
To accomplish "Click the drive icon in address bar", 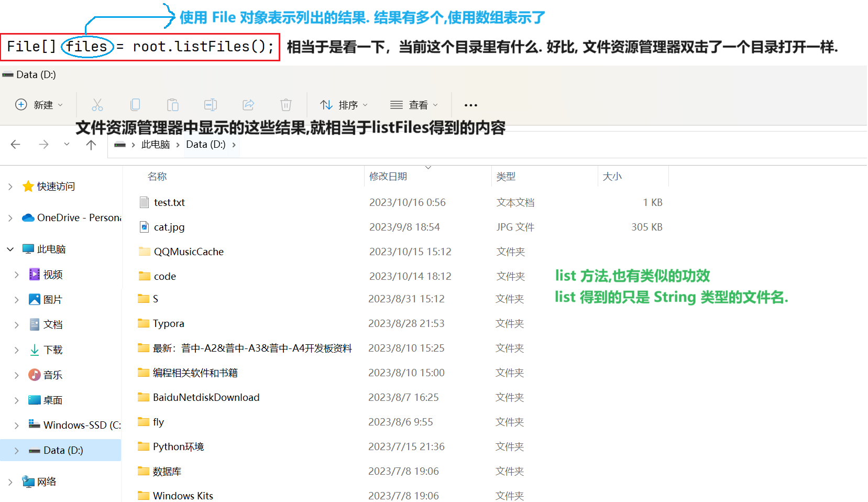I will coord(120,145).
